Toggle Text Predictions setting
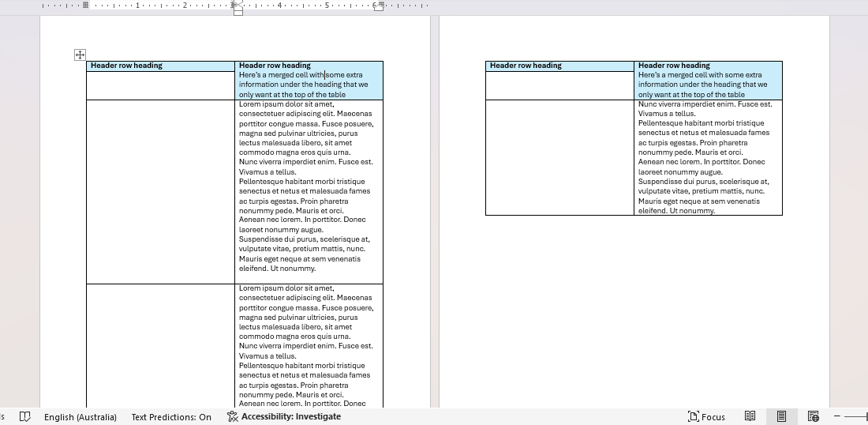The width and height of the screenshot is (868, 425). (171, 416)
